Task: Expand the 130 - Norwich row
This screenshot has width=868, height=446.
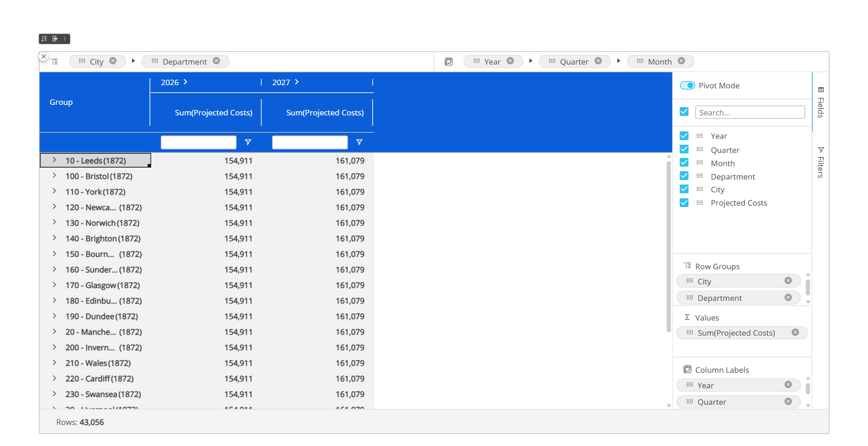Action: pos(54,222)
